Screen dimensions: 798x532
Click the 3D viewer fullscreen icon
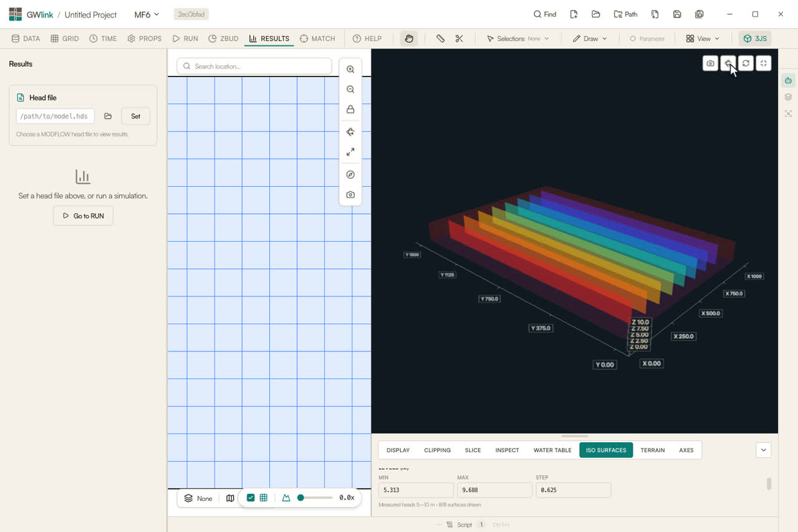764,64
